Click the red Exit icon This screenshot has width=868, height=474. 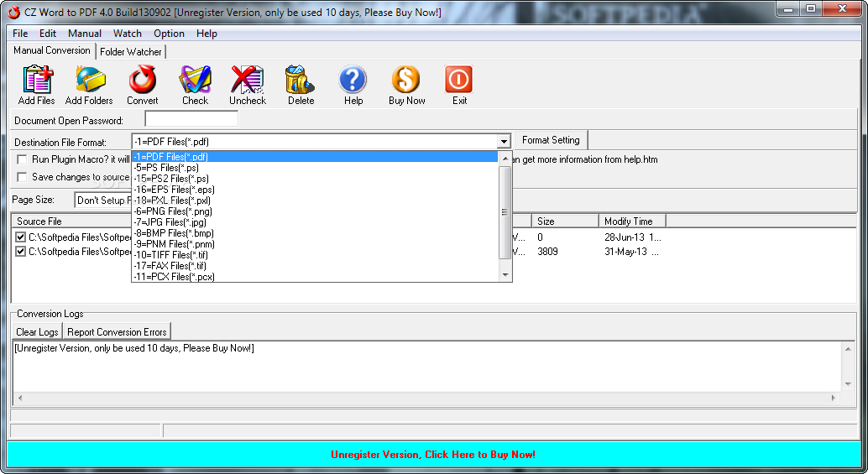tap(459, 80)
